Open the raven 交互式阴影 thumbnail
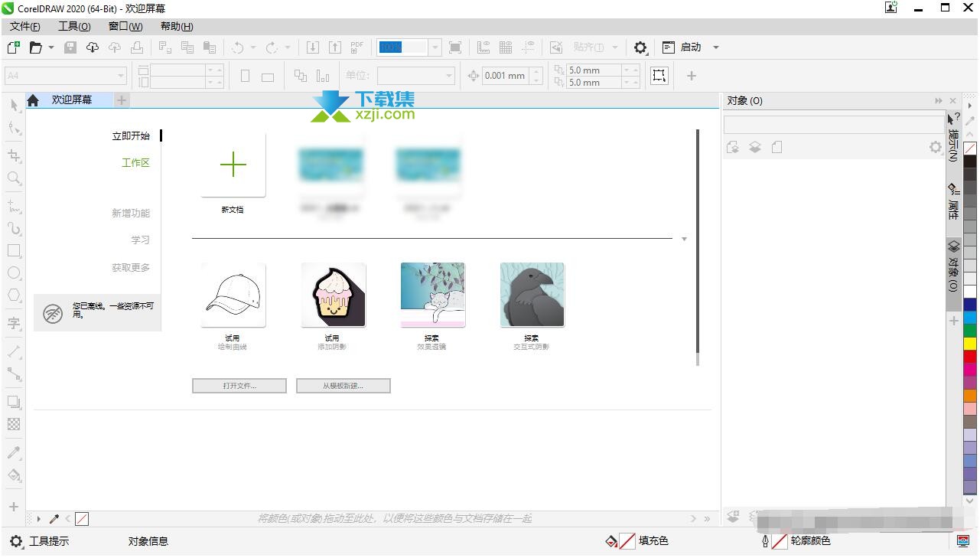Viewport: 980px width, 558px height. 532,295
